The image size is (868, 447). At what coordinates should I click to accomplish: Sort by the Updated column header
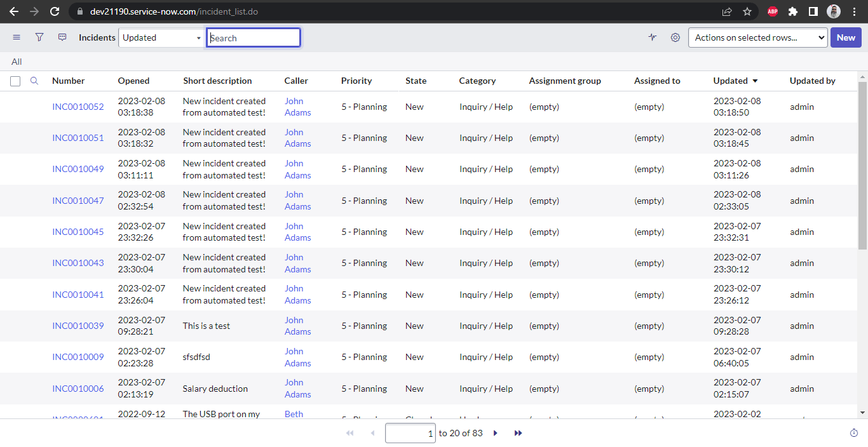[x=730, y=81]
